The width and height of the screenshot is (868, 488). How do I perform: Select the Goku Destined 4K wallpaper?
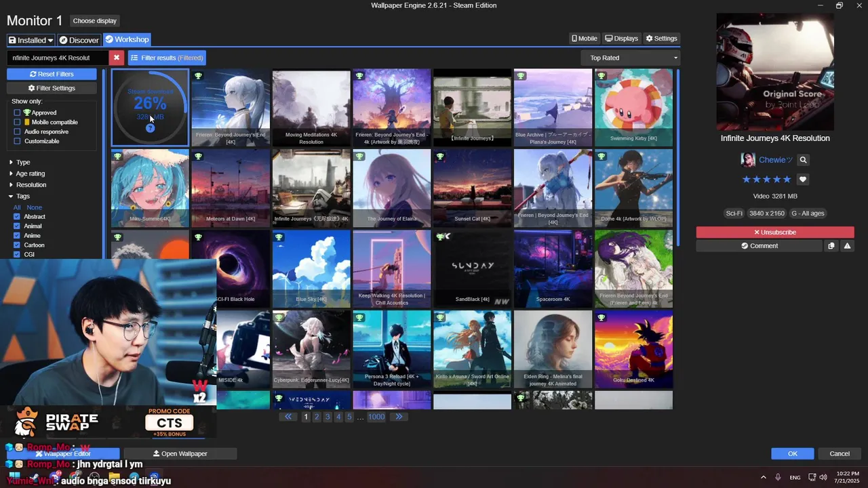pyautogui.click(x=633, y=350)
